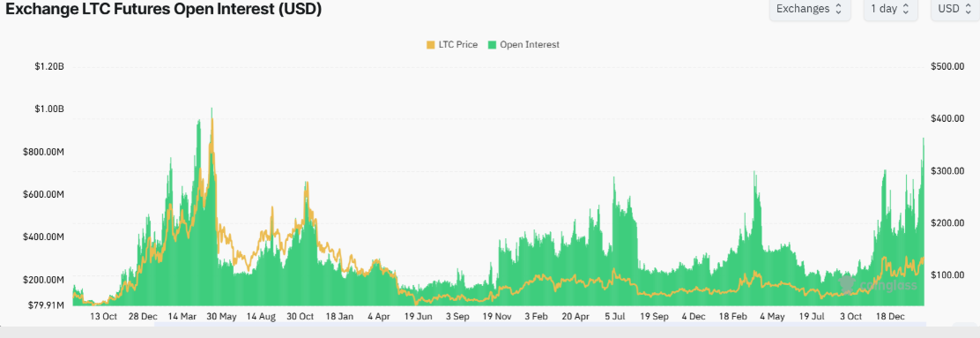Click the 4 Apr date label
980x338 pixels.
[379, 317]
